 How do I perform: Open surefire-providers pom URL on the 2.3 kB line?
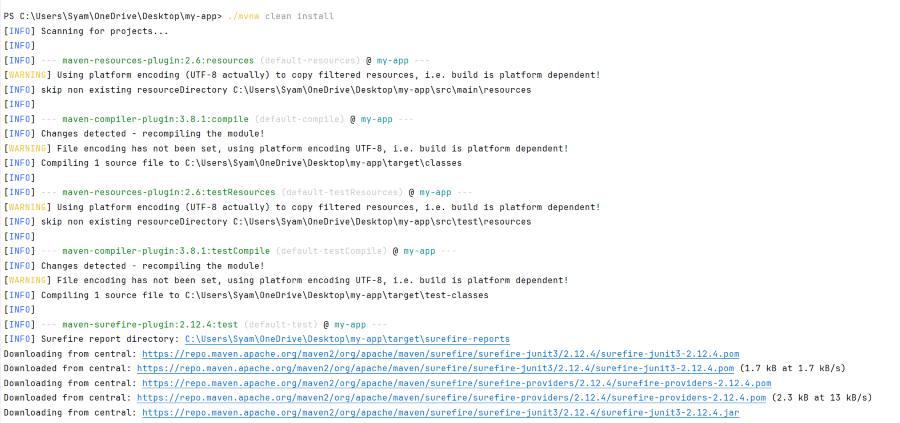click(454, 397)
